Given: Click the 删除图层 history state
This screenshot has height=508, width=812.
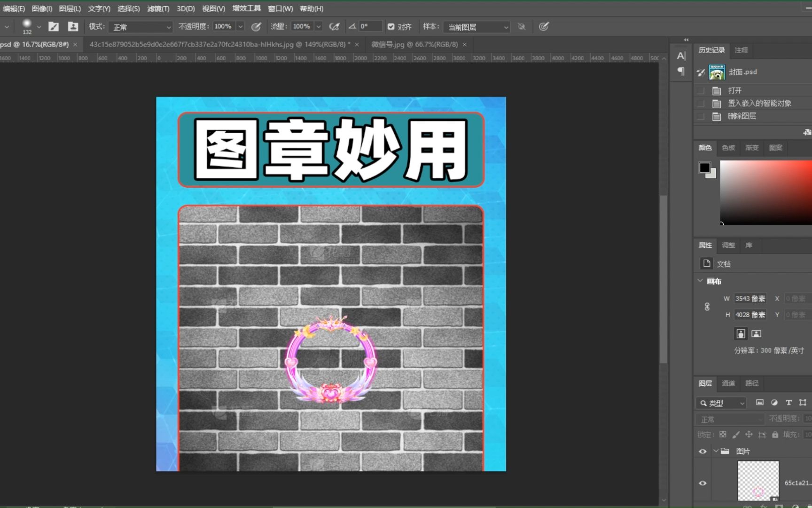Looking at the screenshot, I should point(742,116).
